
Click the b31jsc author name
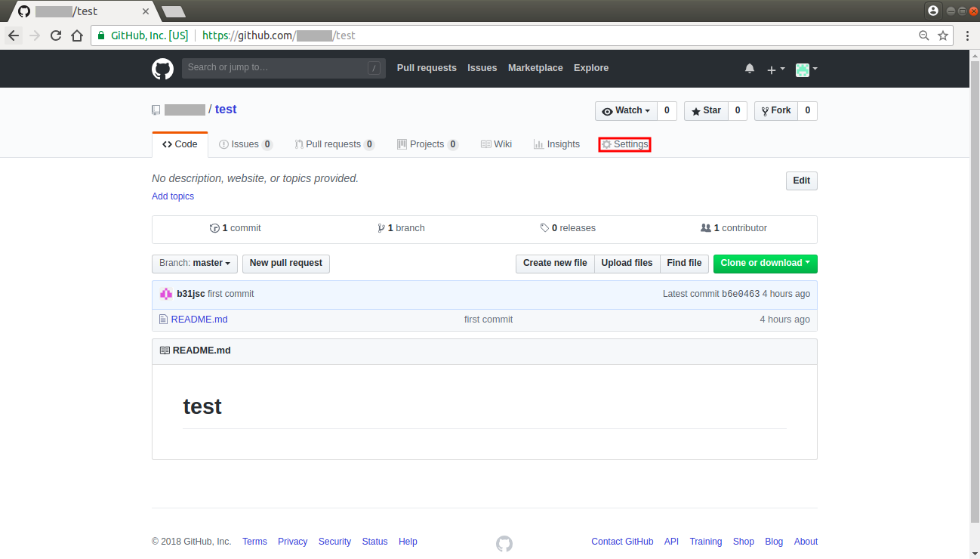pos(191,294)
